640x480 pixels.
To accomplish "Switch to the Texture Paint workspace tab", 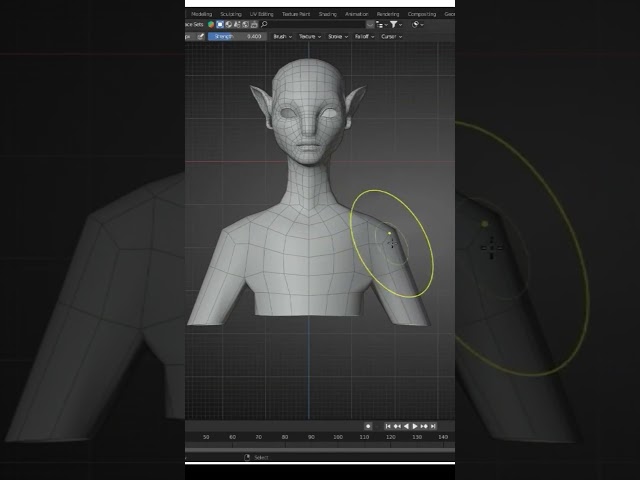I will tap(296, 14).
